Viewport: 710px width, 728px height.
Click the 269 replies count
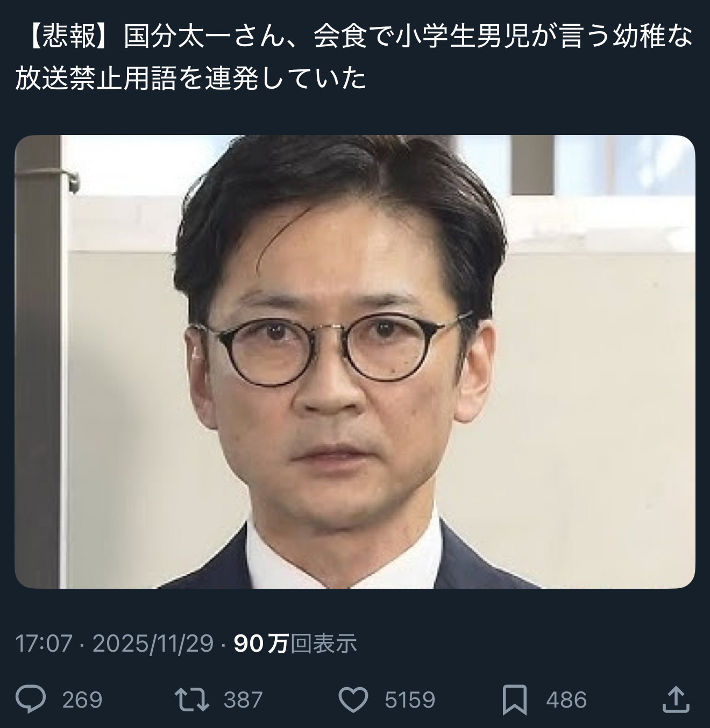[82, 700]
